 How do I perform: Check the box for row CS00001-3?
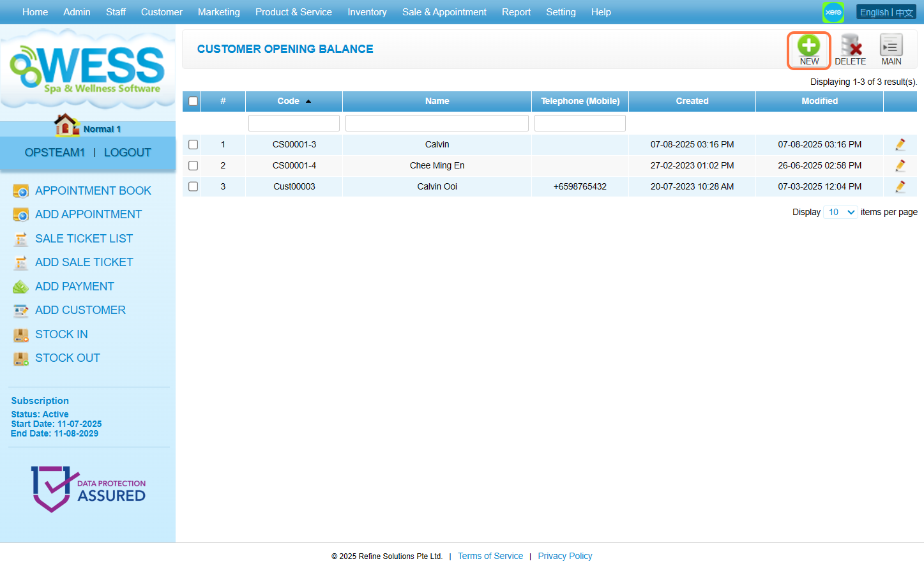point(193,145)
